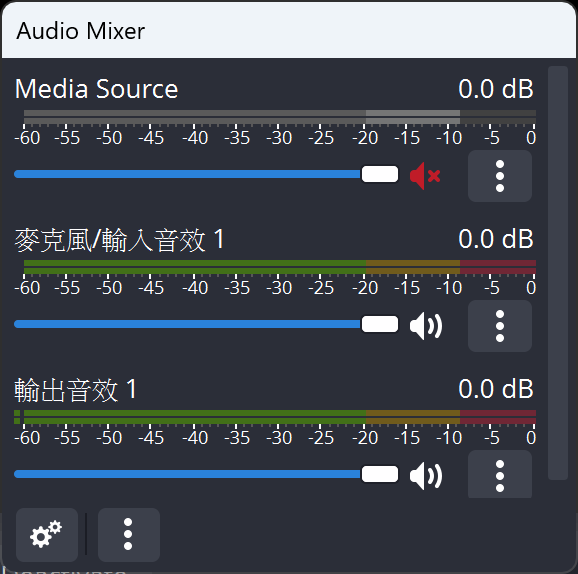Click the Audio Mixer panel title

(81, 31)
